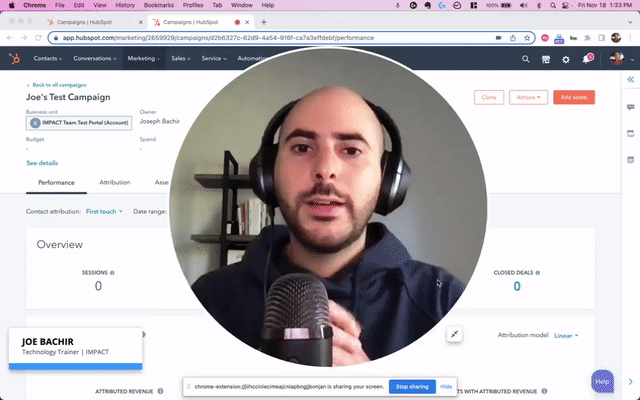Open Chrome three-dot menu
The height and width of the screenshot is (400, 640).
(x=630, y=38)
